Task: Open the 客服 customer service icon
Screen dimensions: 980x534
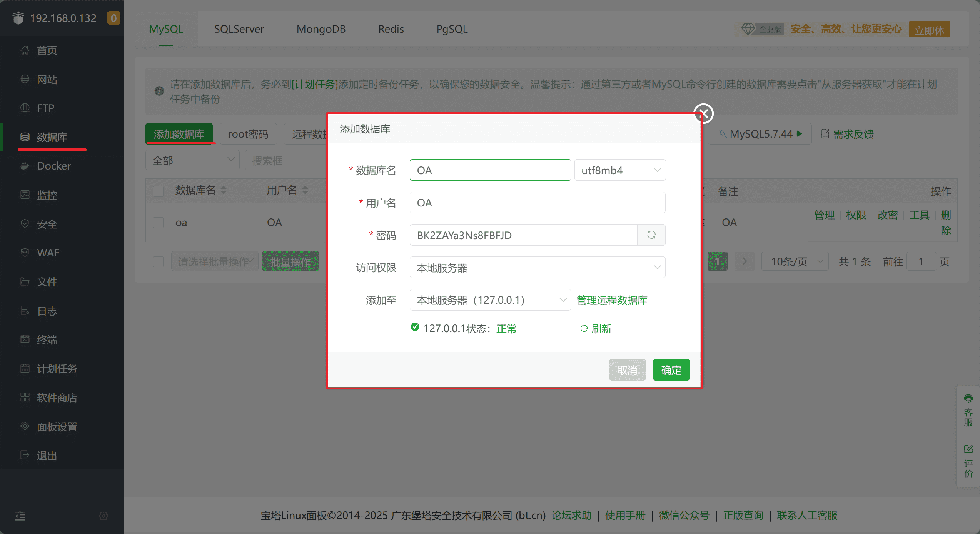Action: 968,399
